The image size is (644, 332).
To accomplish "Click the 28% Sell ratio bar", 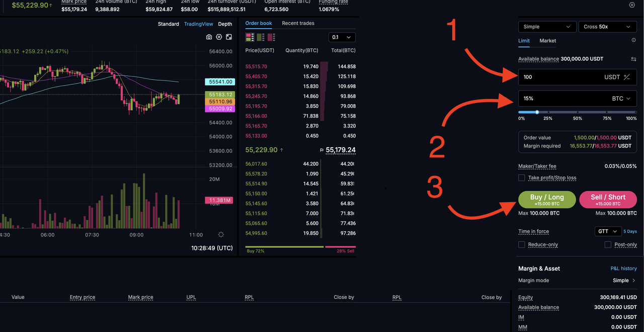I will click(341, 247).
